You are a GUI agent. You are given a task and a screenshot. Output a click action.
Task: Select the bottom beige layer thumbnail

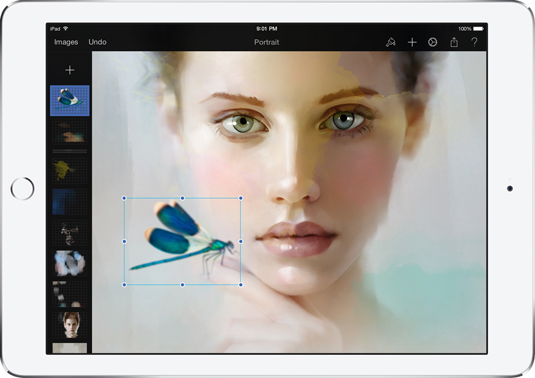(x=70, y=348)
